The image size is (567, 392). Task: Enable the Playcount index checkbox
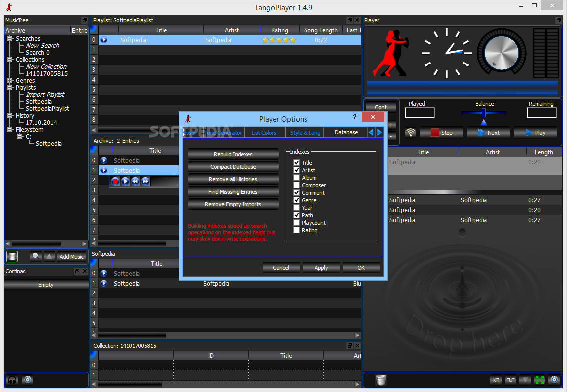[297, 223]
